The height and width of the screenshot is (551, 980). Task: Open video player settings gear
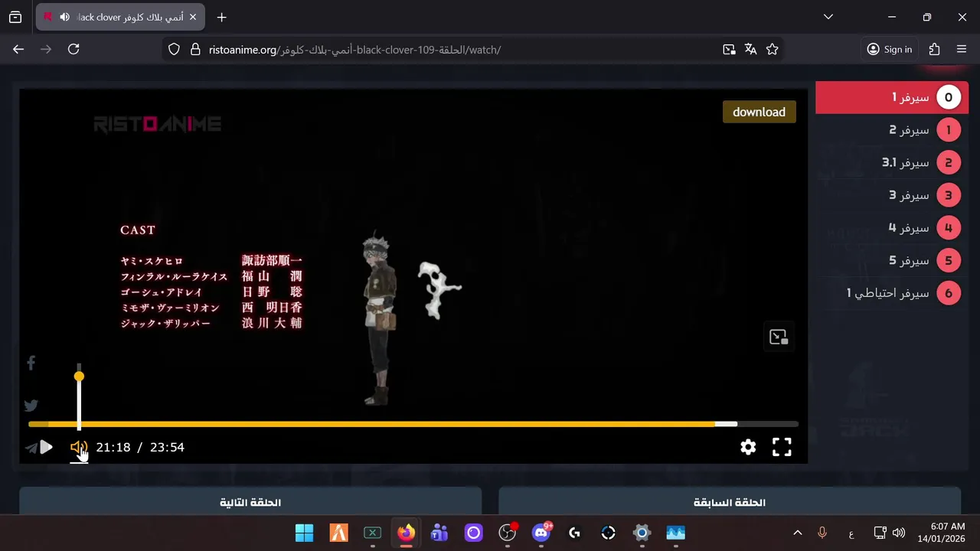(748, 447)
